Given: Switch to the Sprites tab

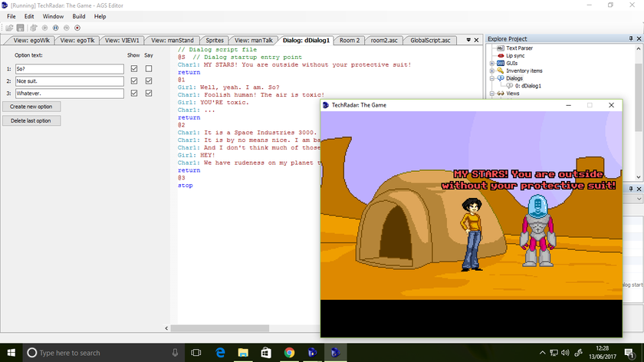Looking at the screenshot, I should [215, 41].
